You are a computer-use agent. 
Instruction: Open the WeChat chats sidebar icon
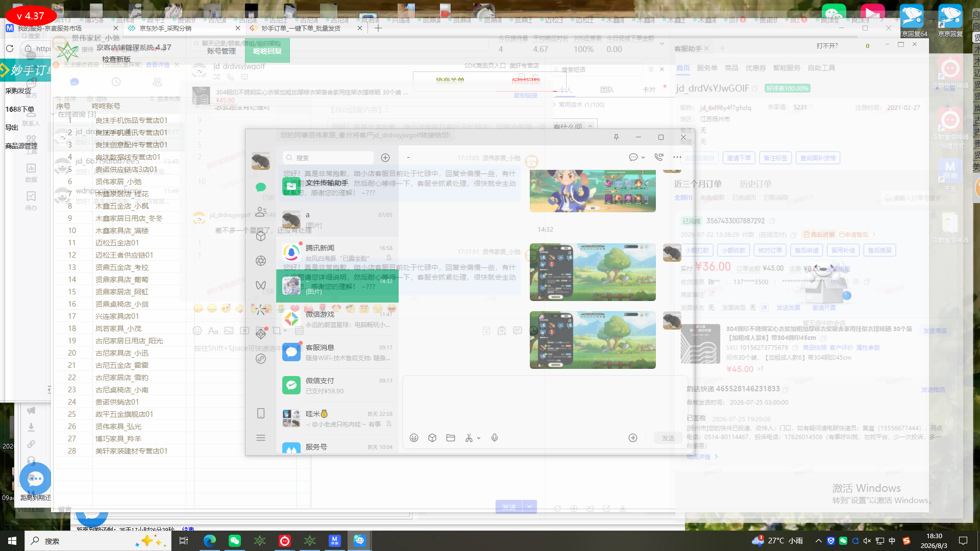pos(261,187)
